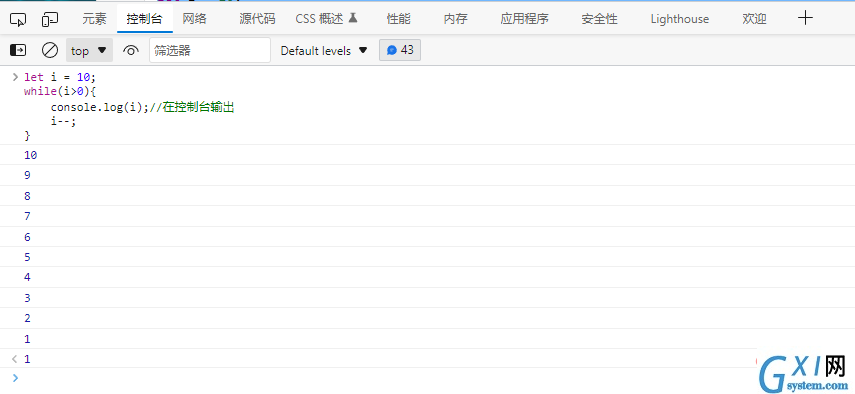Open the Lighthouse tab

click(679, 19)
